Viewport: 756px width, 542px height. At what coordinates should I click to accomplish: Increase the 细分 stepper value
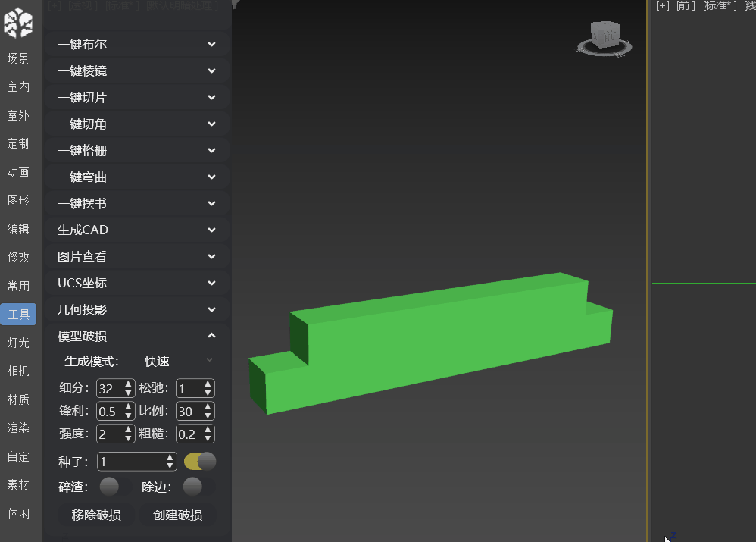[x=128, y=384]
